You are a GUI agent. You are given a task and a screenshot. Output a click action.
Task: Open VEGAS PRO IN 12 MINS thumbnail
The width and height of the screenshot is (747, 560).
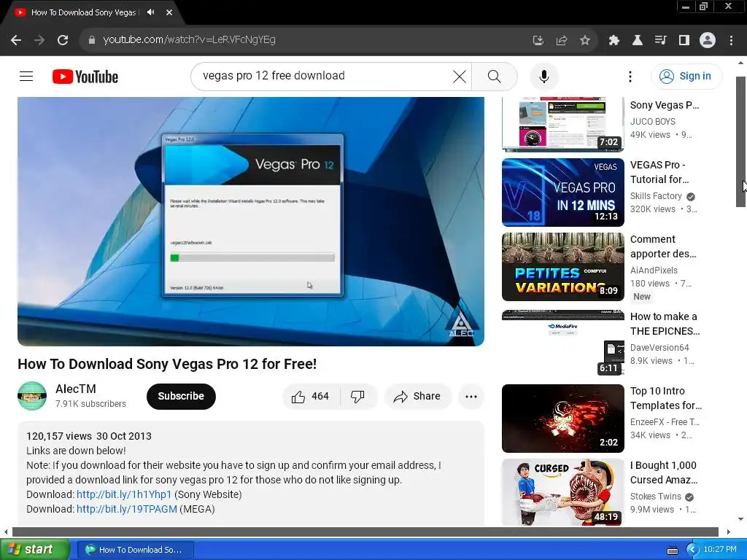562,192
